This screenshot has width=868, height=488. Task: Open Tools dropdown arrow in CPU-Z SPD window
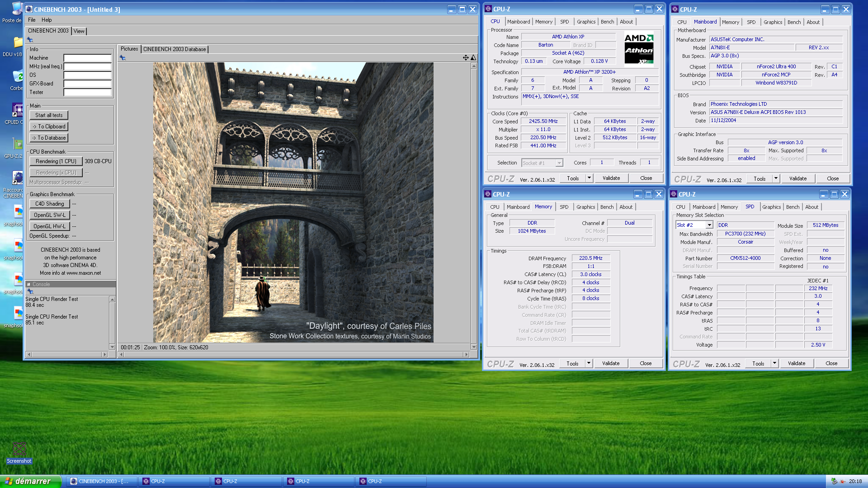774,363
